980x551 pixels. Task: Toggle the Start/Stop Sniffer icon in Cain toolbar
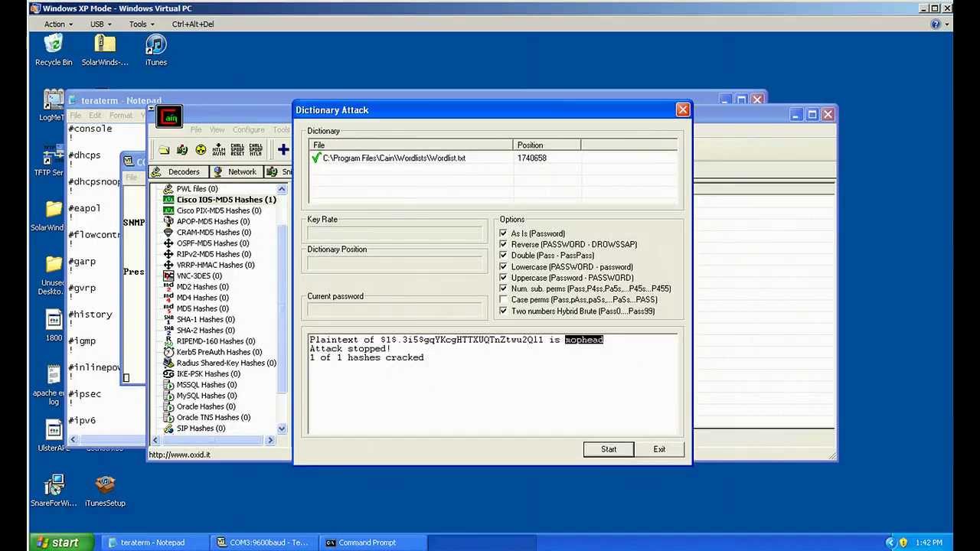pos(182,150)
